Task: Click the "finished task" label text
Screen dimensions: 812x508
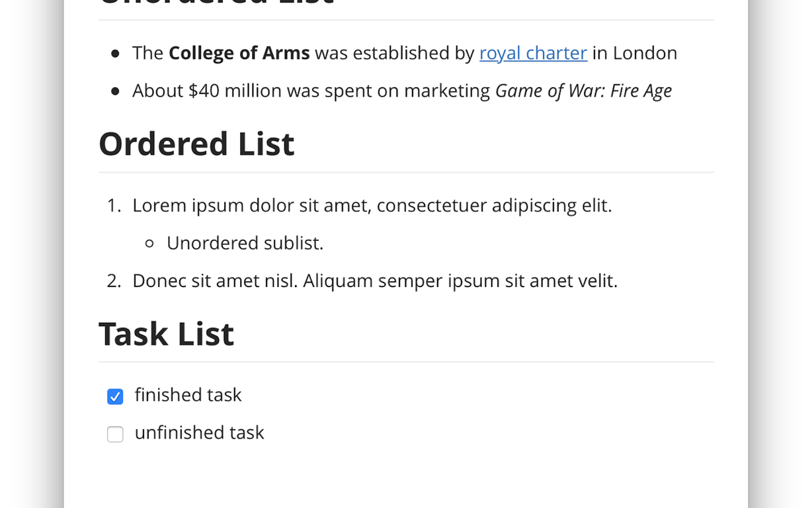Action: pyautogui.click(x=188, y=395)
